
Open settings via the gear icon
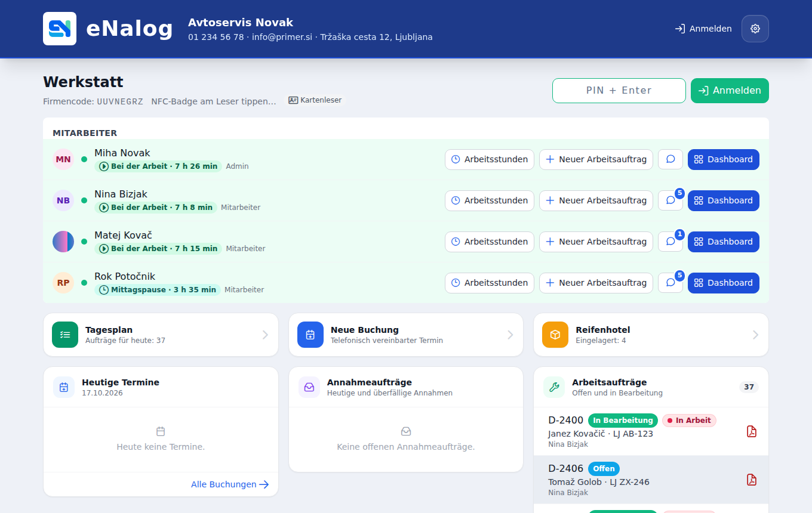pos(755,29)
